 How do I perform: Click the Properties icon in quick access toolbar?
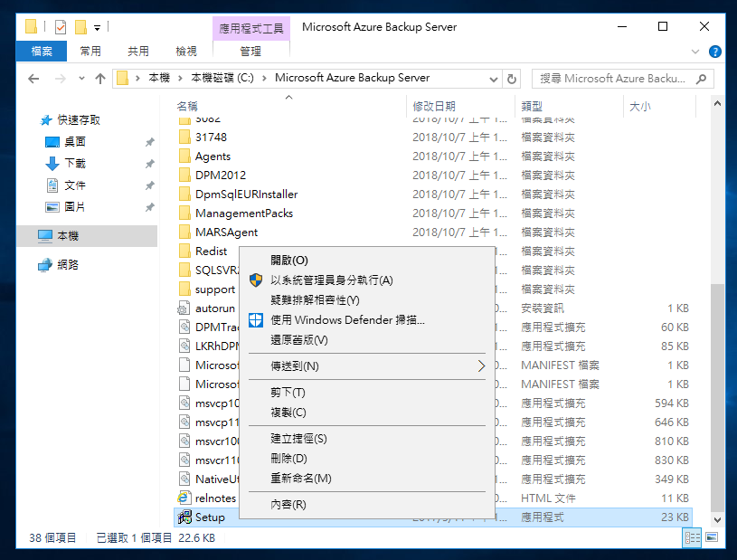61,27
